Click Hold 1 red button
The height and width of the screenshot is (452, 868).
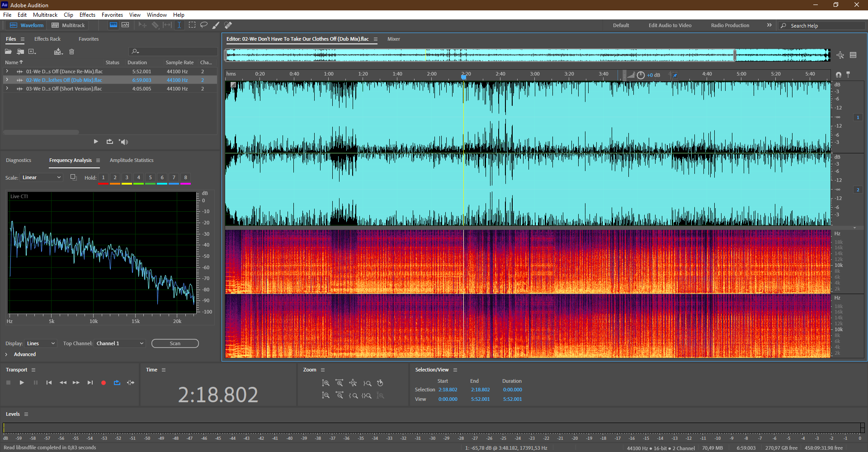pos(103,178)
